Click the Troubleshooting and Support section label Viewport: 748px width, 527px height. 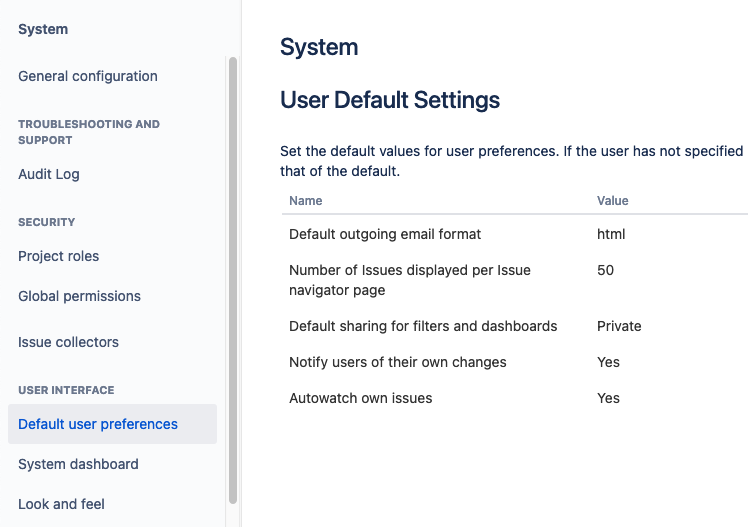(x=89, y=132)
